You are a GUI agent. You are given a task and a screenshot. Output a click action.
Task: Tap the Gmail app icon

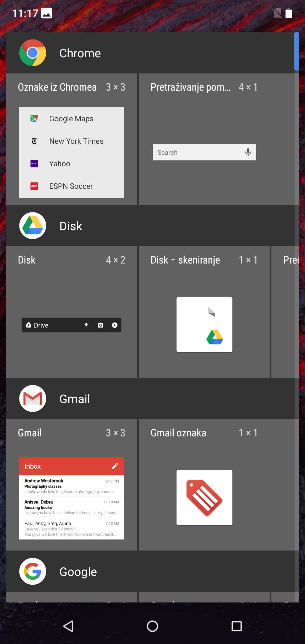(x=33, y=399)
